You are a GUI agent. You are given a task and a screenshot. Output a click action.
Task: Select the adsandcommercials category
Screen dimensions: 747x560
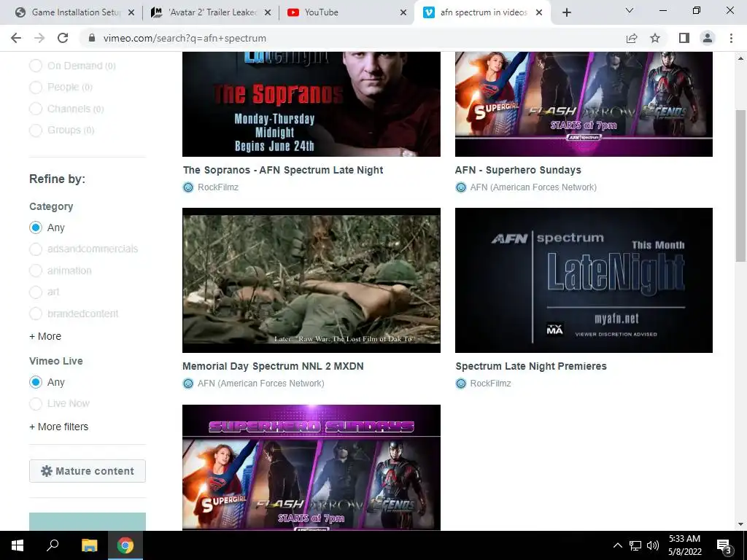coord(36,249)
